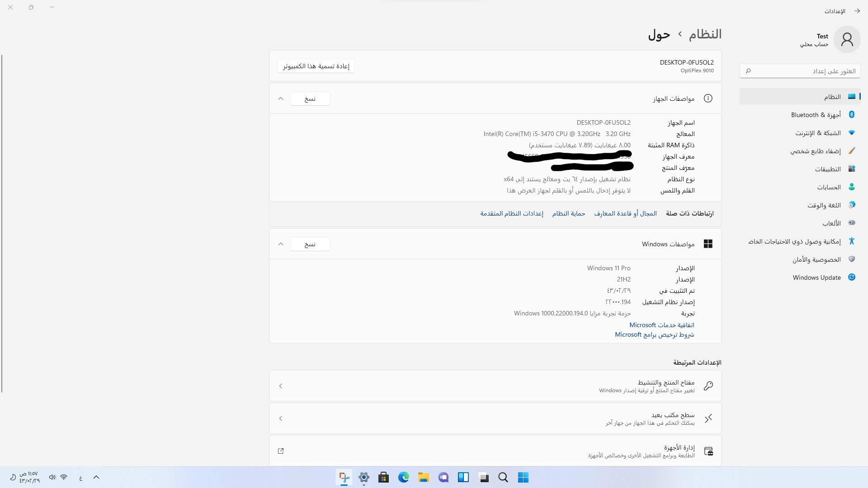
Task: Launch إدارة الأجهزة via its external link icon
Action: (281, 451)
